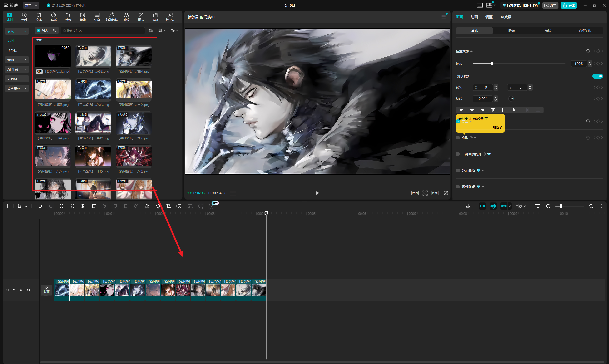Zoom in the timeline with plus icon
Viewport: 609px width, 364px height.
point(591,206)
